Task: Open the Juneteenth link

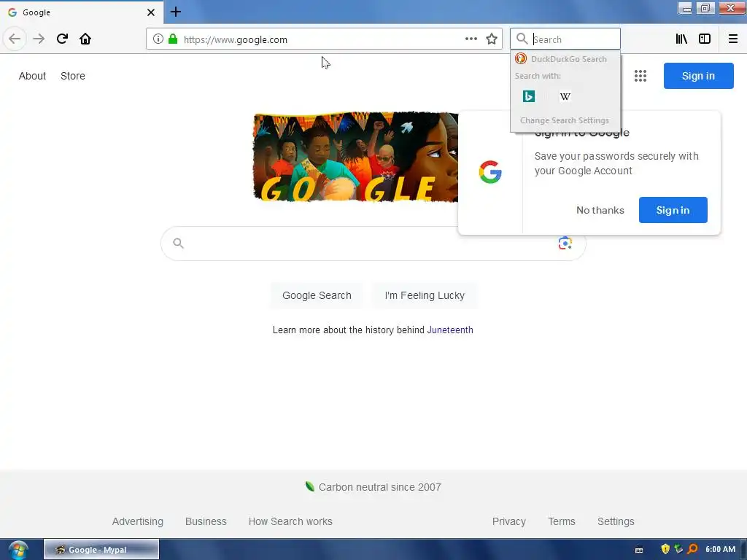Action: [450, 330]
